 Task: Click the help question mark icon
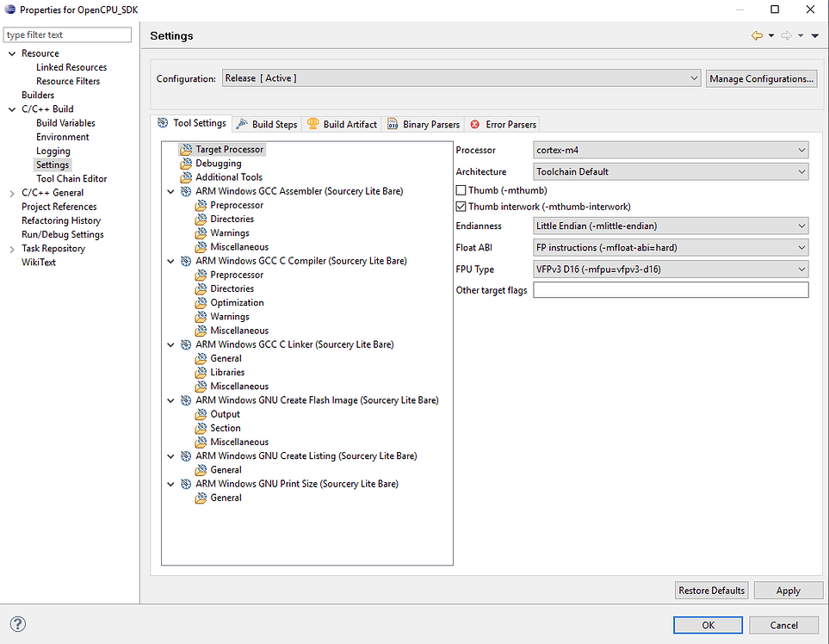(17, 624)
